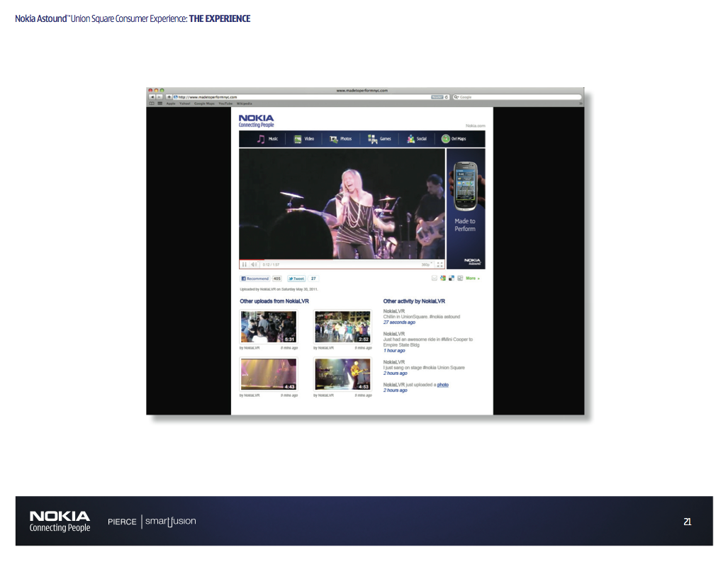728x562 pixels.
Task: Open the Apple bookmark
Action: [x=171, y=103]
